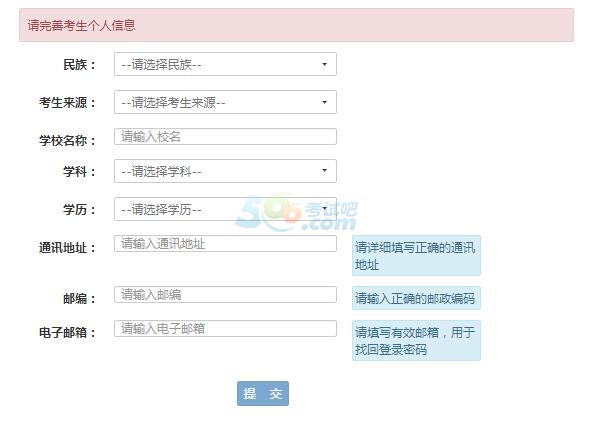Viewport: 596px width, 425px height.
Task: Click the 通讯地址 address input field
Action: click(x=225, y=244)
